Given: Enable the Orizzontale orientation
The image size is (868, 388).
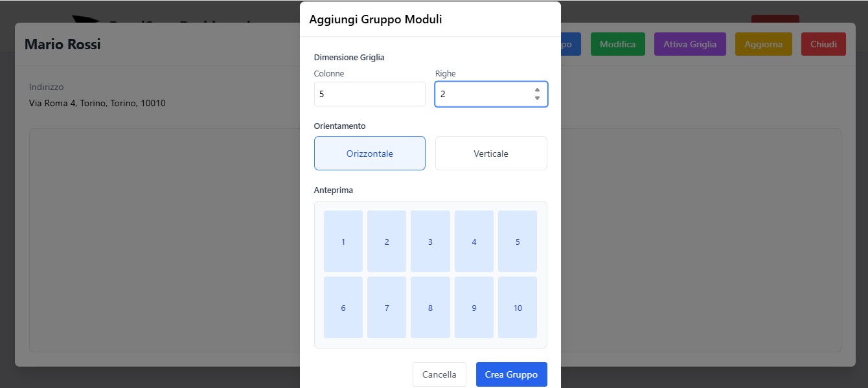Looking at the screenshot, I should coord(369,153).
